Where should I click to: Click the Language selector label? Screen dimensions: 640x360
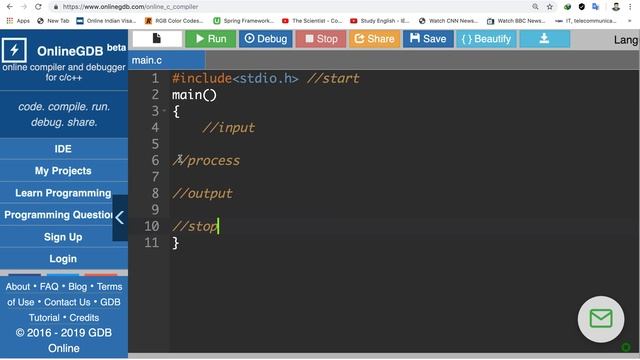[626, 40]
